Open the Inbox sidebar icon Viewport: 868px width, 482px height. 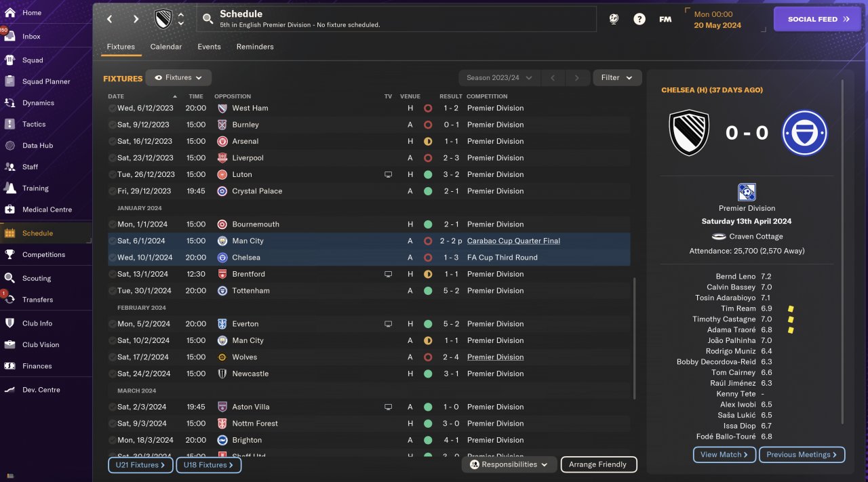click(x=10, y=37)
